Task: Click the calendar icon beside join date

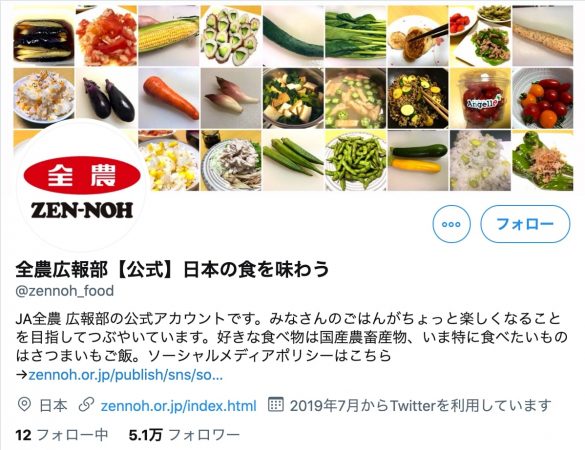Action: [276, 404]
